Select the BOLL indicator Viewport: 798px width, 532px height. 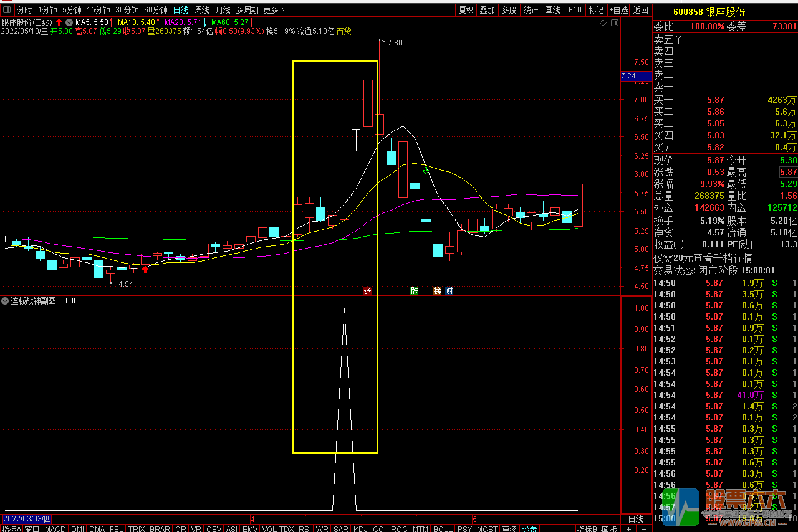tap(443, 528)
